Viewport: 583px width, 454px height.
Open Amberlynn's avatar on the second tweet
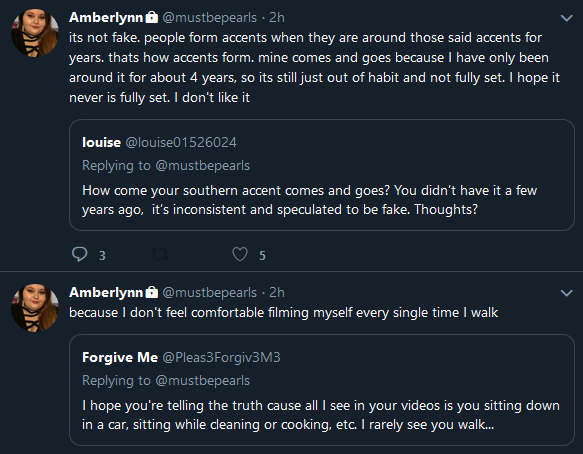(35, 308)
